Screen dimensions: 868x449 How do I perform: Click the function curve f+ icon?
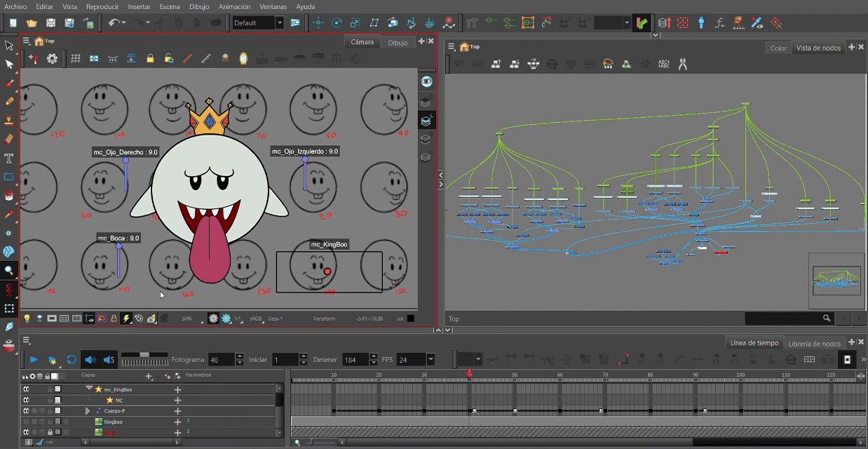[720, 23]
